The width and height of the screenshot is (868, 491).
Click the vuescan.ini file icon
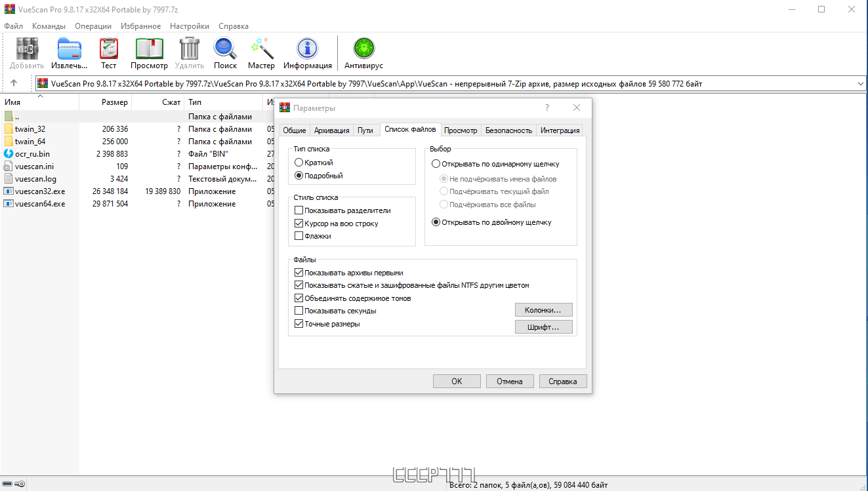(9, 167)
